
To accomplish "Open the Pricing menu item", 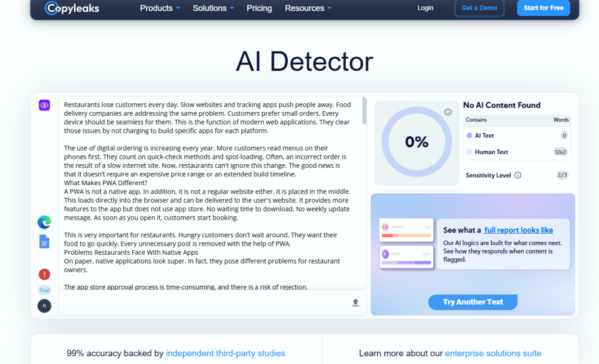I will pos(259,8).
